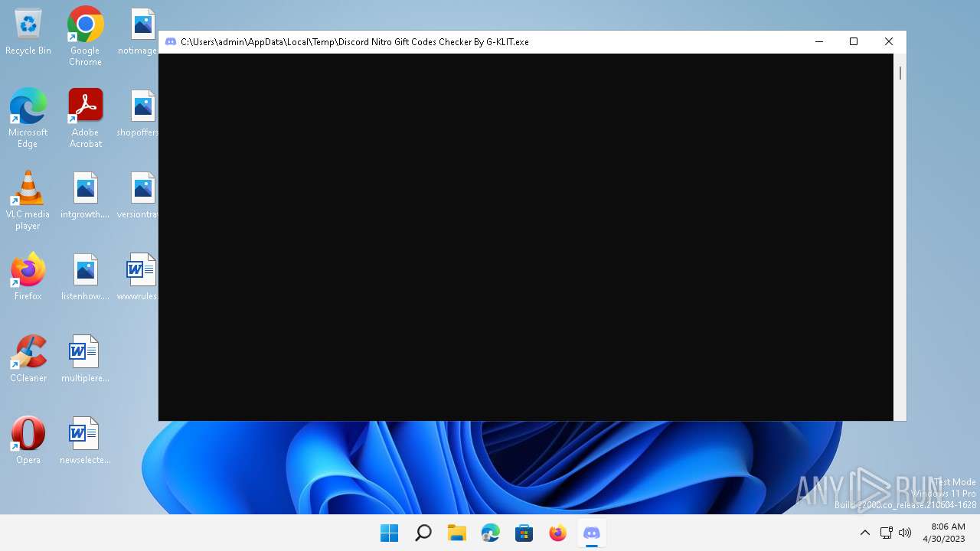Select the shopoffers image file
The image size is (980, 551).
coord(139,114)
